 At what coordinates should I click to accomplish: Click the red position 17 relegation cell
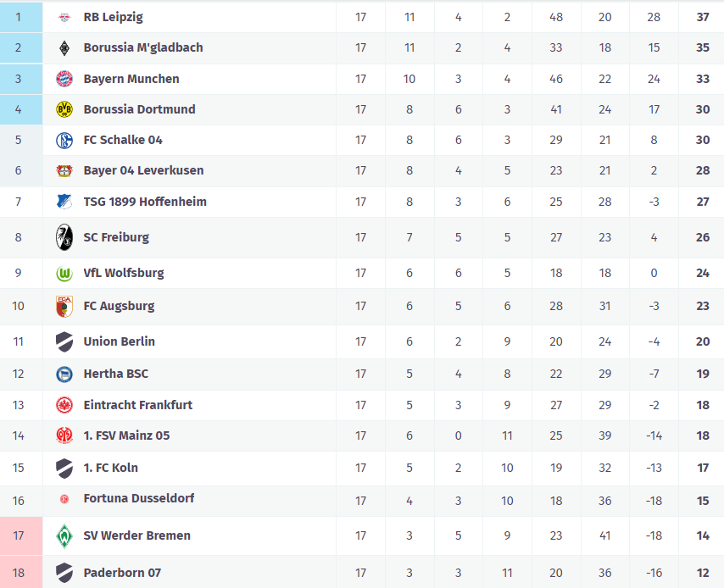tap(19, 535)
